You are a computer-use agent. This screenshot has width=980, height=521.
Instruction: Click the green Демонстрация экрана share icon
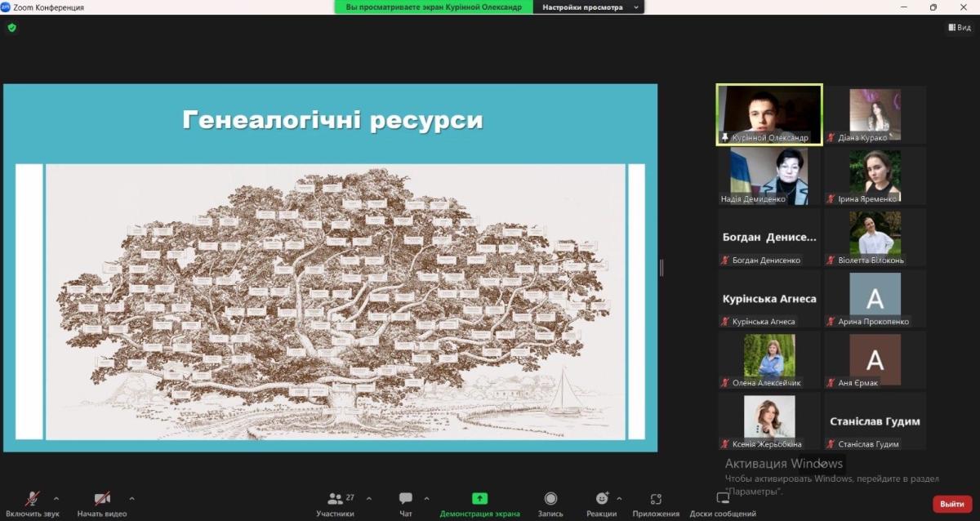pyautogui.click(x=479, y=498)
